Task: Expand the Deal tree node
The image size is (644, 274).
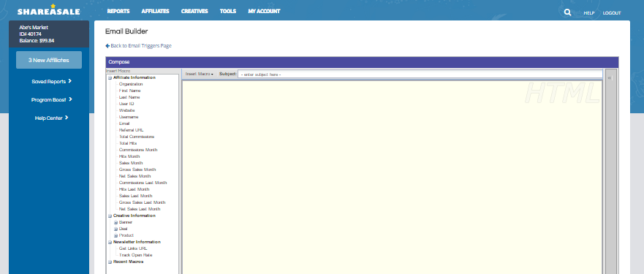Action: click(x=115, y=229)
